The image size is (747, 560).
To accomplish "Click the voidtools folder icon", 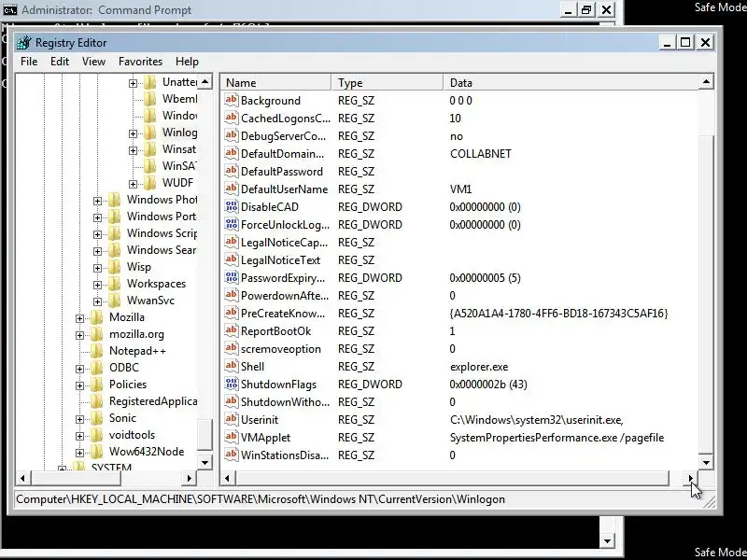I will tap(96, 435).
